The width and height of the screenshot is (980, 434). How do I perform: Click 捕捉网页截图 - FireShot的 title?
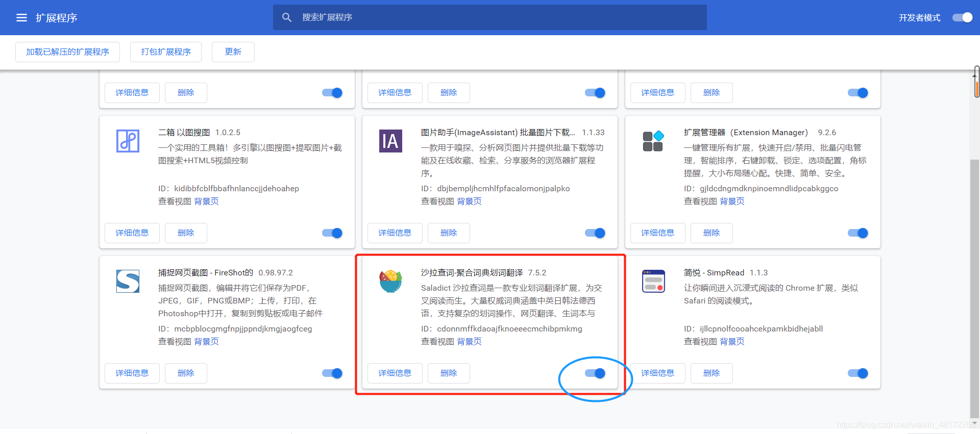click(206, 273)
